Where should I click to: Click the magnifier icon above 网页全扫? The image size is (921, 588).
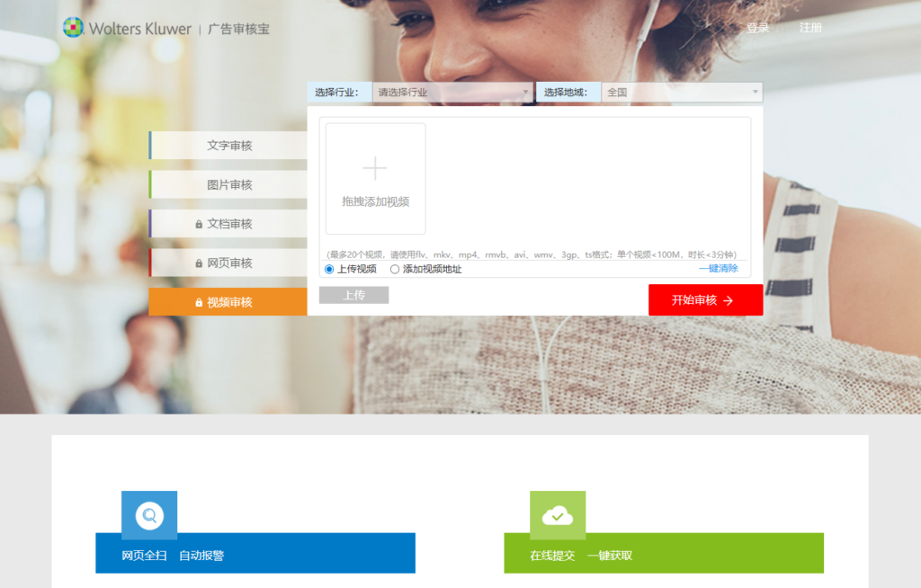pyautogui.click(x=149, y=515)
